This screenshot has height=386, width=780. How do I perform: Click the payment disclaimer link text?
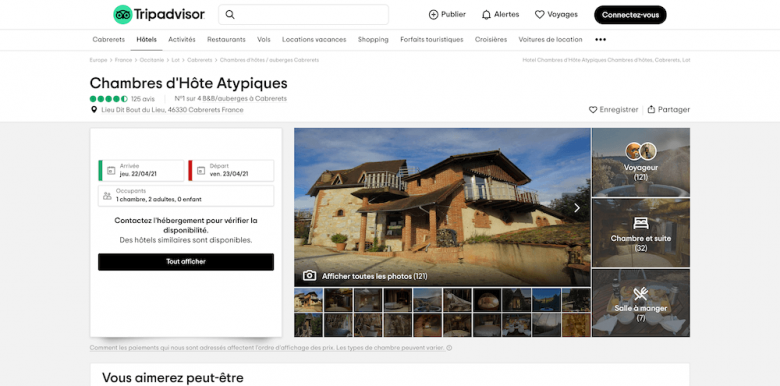[267, 348]
